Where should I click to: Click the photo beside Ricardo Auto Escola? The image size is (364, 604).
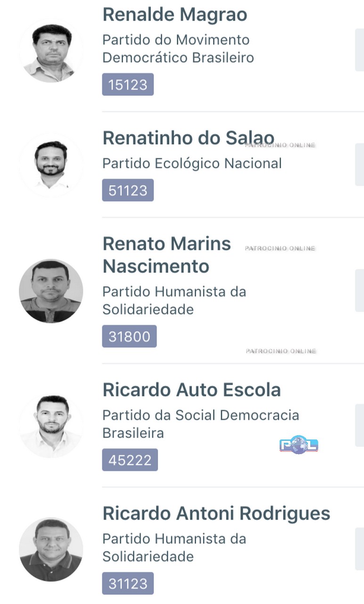51,426
